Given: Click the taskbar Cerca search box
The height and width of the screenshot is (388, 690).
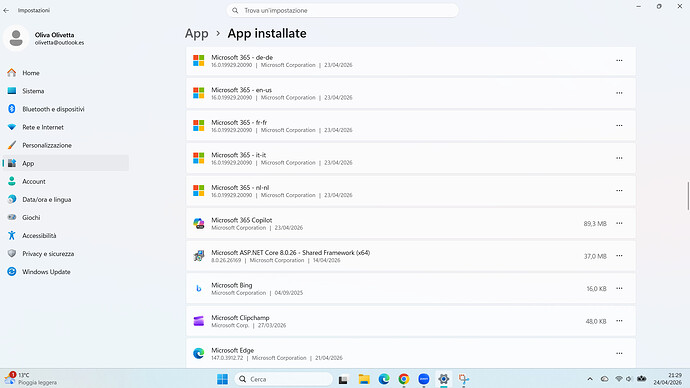Looking at the screenshot, I should (x=284, y=379).
